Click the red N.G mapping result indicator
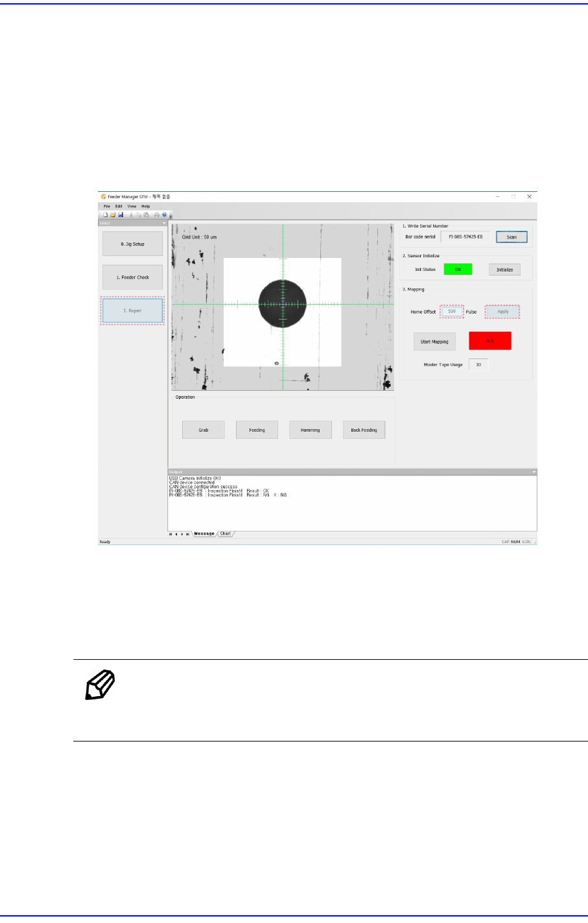 (x=490, y=341)
